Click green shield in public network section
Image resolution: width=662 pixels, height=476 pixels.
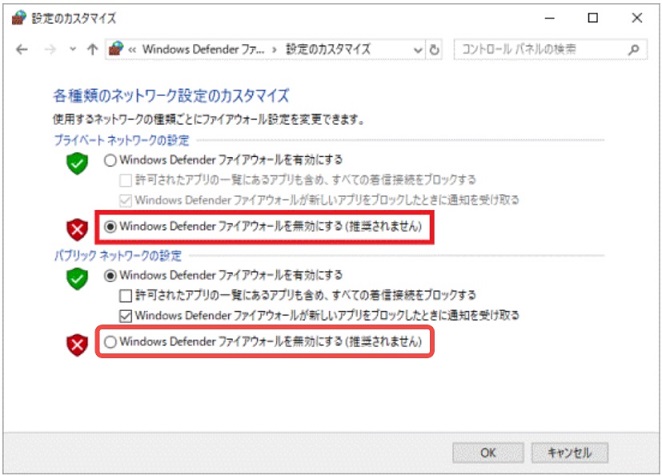pyautogui.click(x=77, y=279)
